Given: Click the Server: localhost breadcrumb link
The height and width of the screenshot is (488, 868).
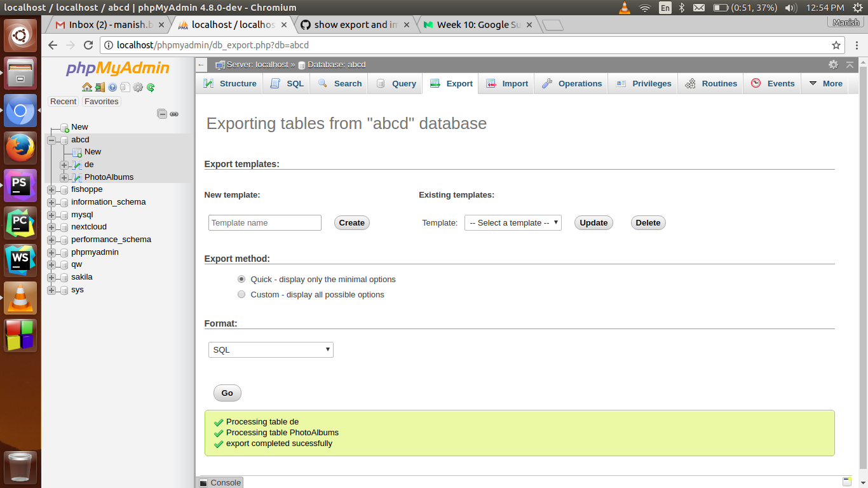Looking at the screenshot, I should [257, 65].
